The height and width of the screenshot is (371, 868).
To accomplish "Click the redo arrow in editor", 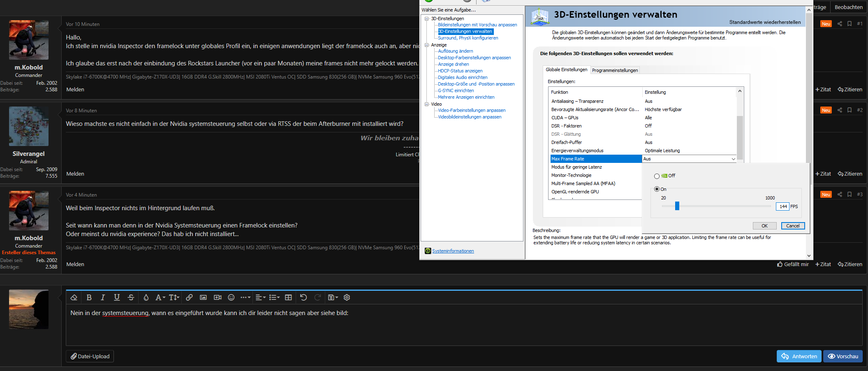I will point(317,297).
